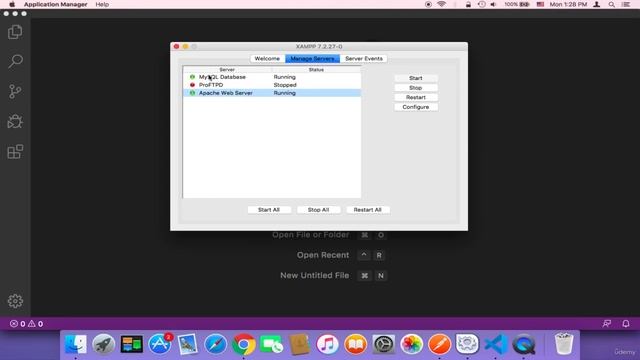Image resolution: width=640 pixels, height=360 pixels.
Task: Open QuickTime Player in the Dock
Action: (x=524, y=344)
